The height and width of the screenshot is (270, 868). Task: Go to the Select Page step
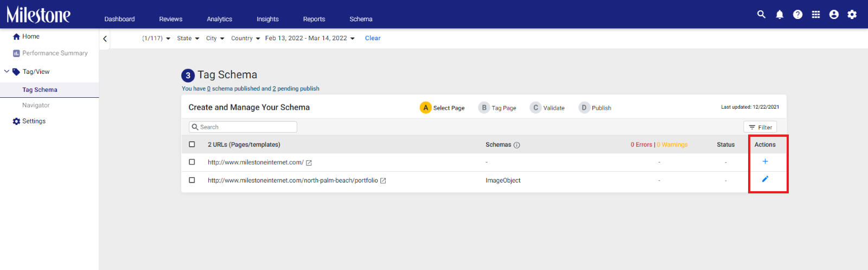click(x=449, y=108)
